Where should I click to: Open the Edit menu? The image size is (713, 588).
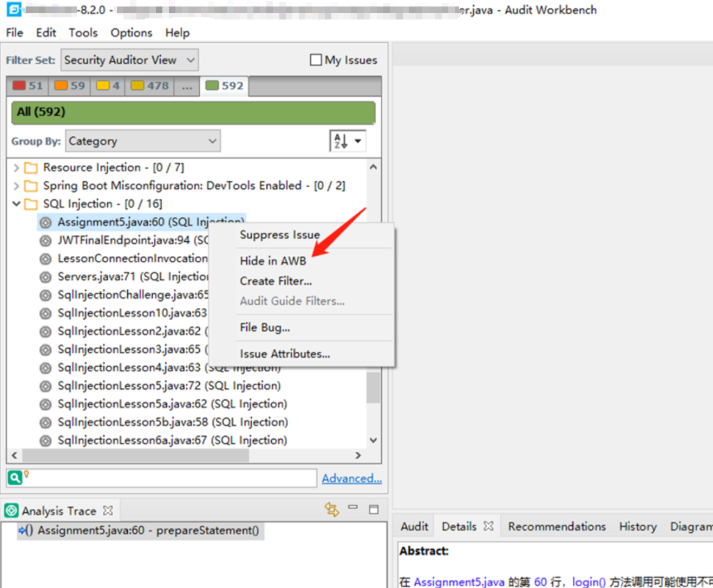46,33
